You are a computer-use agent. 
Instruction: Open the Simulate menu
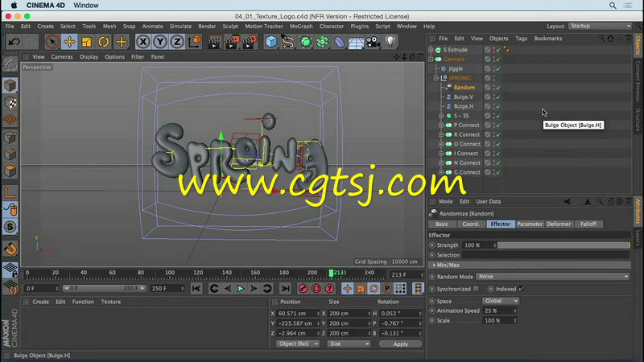(180, 27)
